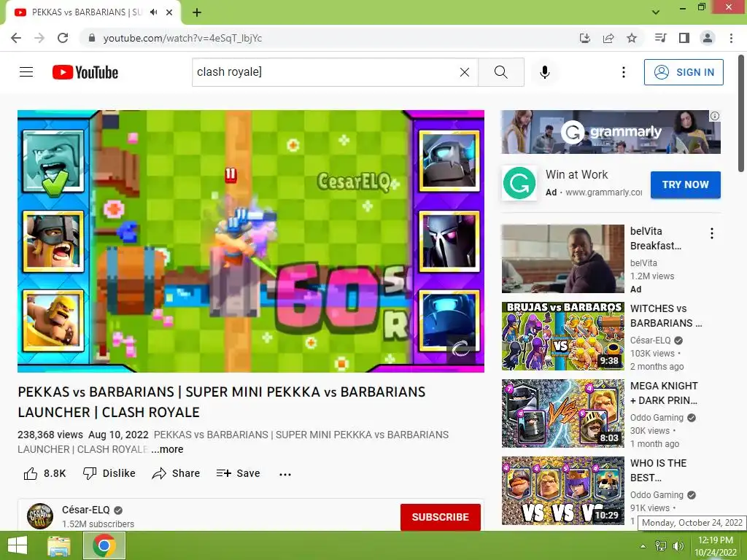Open Chrome media controls icon

click(660, 38)
